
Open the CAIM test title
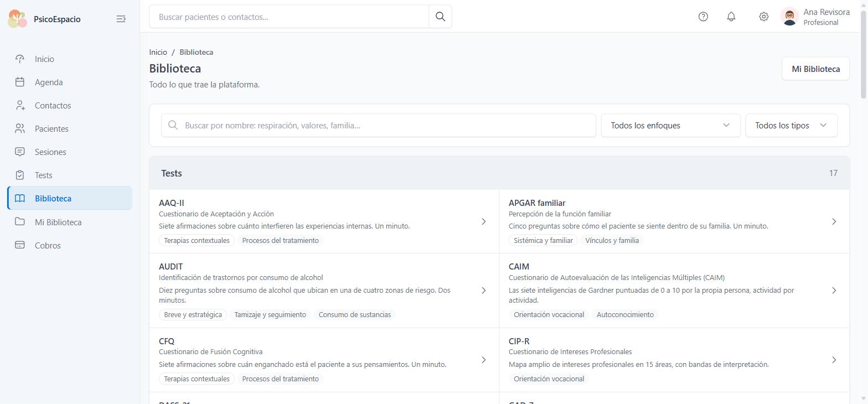(519, 266)
